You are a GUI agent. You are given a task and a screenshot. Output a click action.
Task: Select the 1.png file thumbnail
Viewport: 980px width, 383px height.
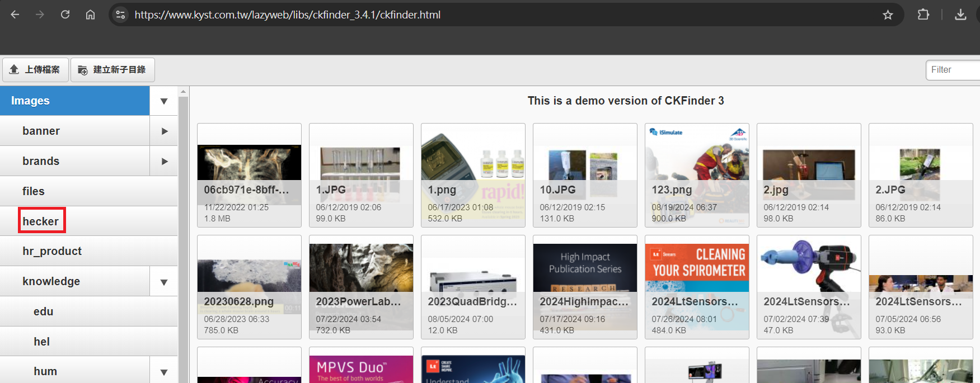point(473,175)
